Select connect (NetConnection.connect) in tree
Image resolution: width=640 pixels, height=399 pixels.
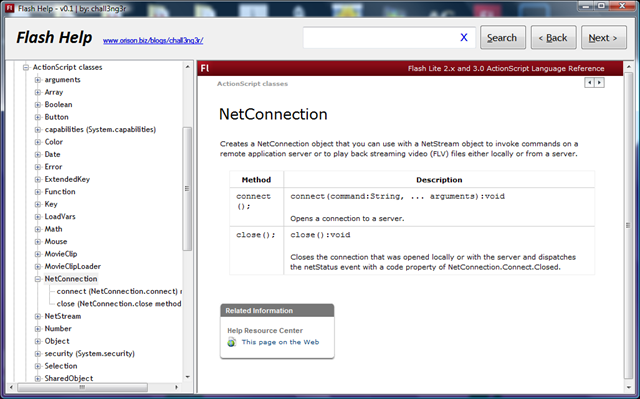119,291
